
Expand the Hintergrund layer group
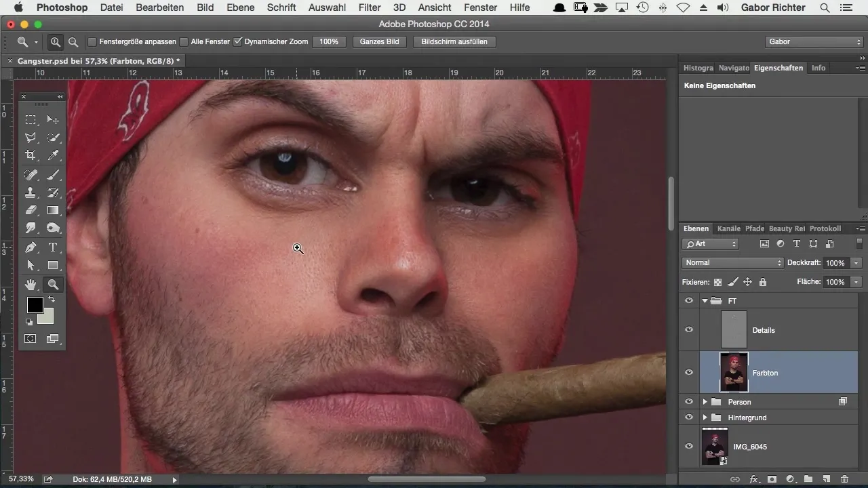[705, 418]
